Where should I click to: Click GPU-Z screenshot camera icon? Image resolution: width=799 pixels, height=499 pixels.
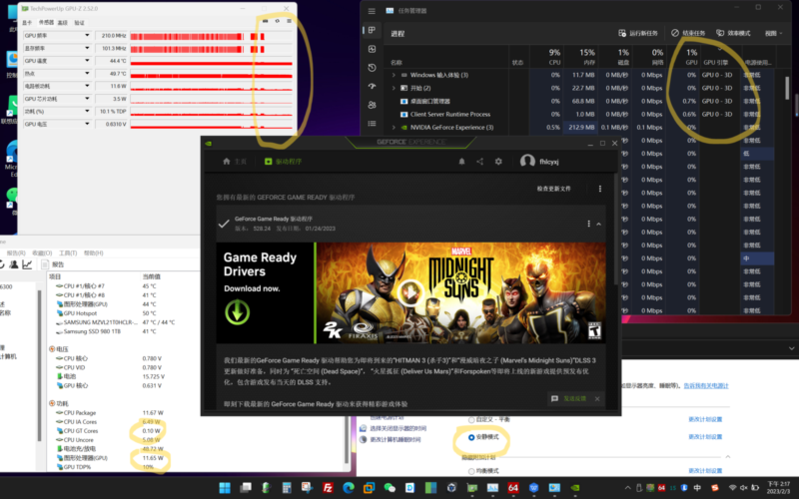(265, 21)
